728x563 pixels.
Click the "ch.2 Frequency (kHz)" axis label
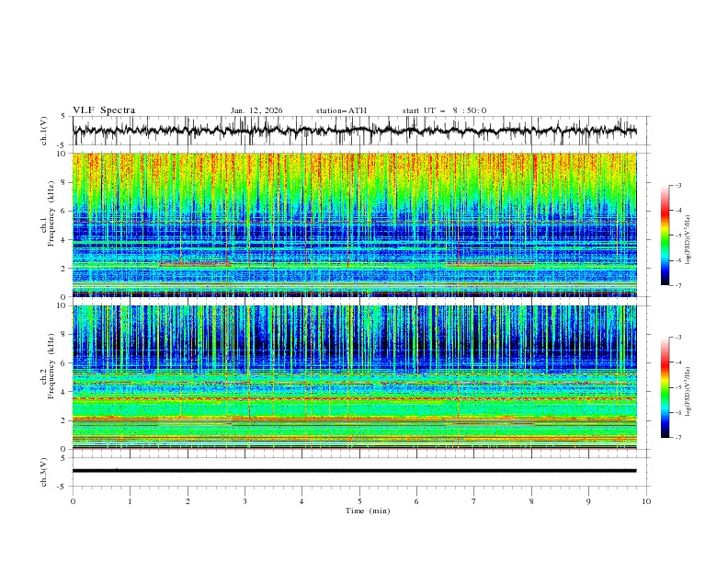point(48,365)
